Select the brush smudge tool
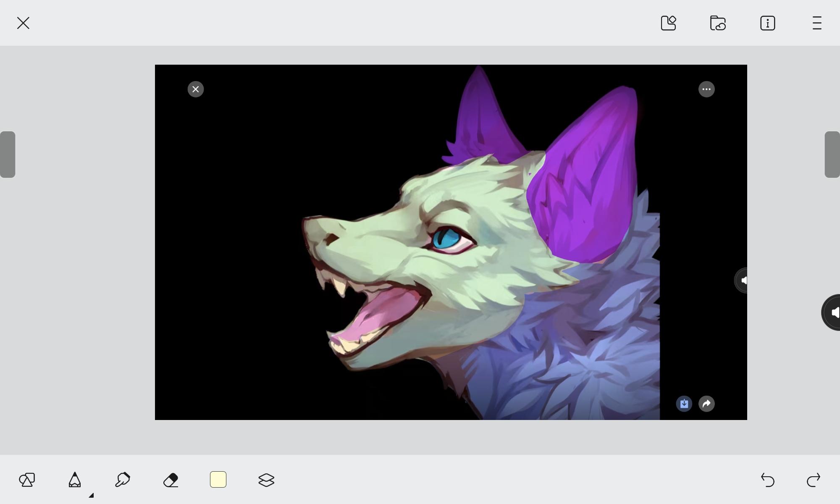Viewport: 840px width, 504px height. pos(123,480)
